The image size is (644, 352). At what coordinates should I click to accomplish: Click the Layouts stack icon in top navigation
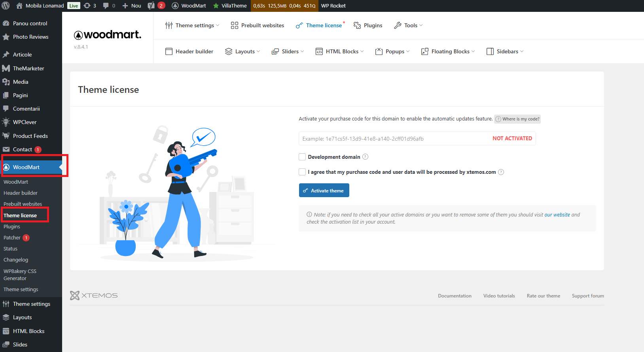pyautogui.click(x=229, y=51)
